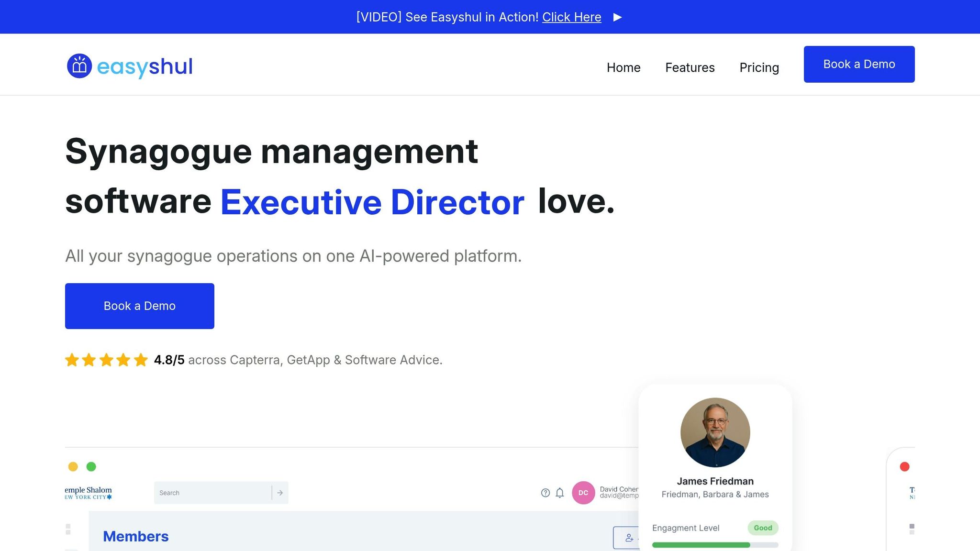Click Book a Demo in the header
Image resolution: width=980 pixels, height=551 pixels.
coord(858,64)
